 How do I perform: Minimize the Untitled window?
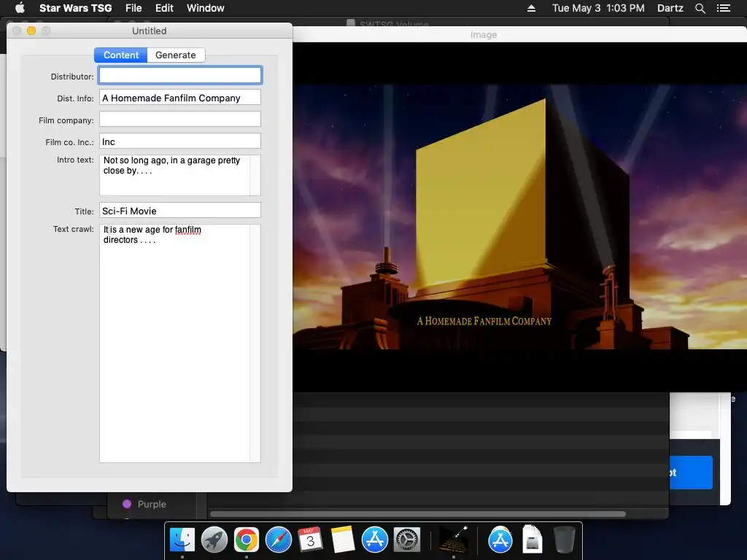(31, 31)
